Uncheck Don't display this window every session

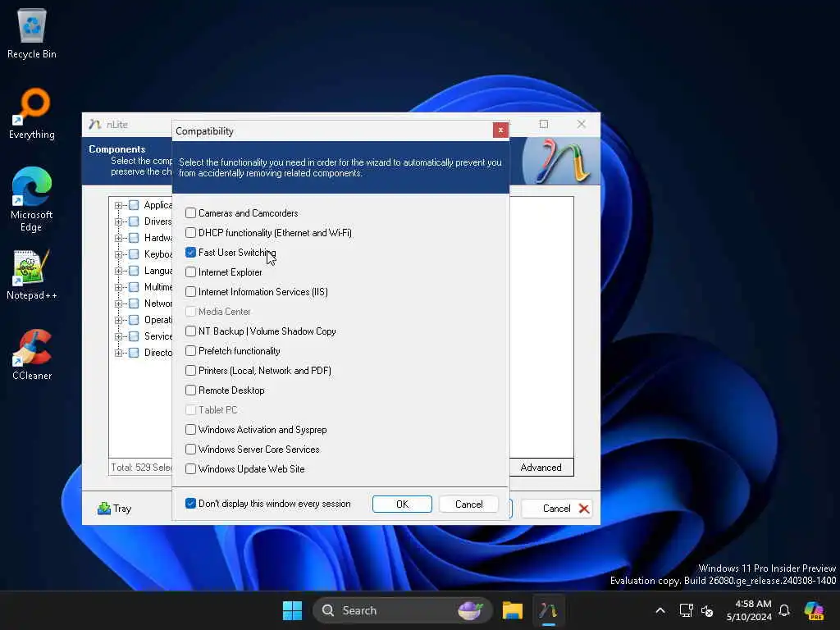coord(190,504)
